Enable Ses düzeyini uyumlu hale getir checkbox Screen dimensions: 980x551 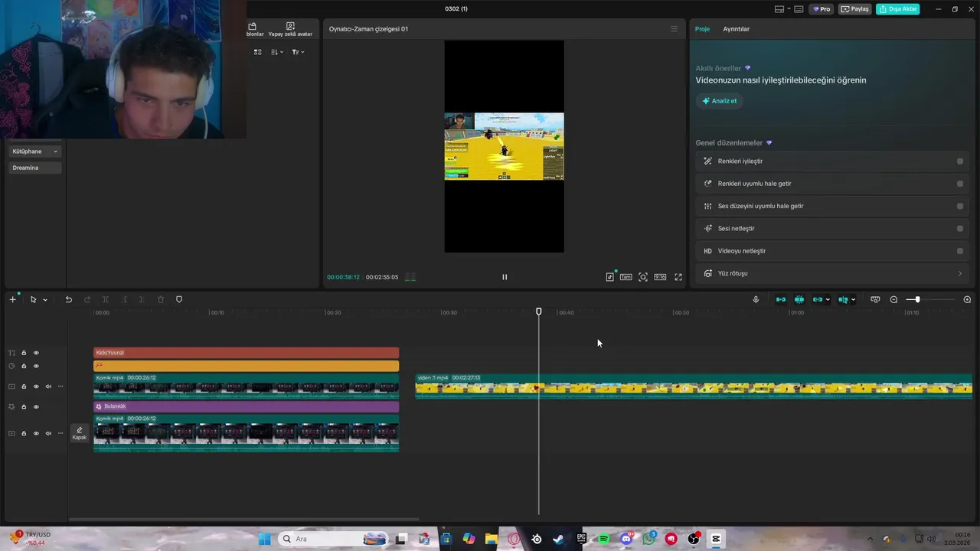(960, 206)
